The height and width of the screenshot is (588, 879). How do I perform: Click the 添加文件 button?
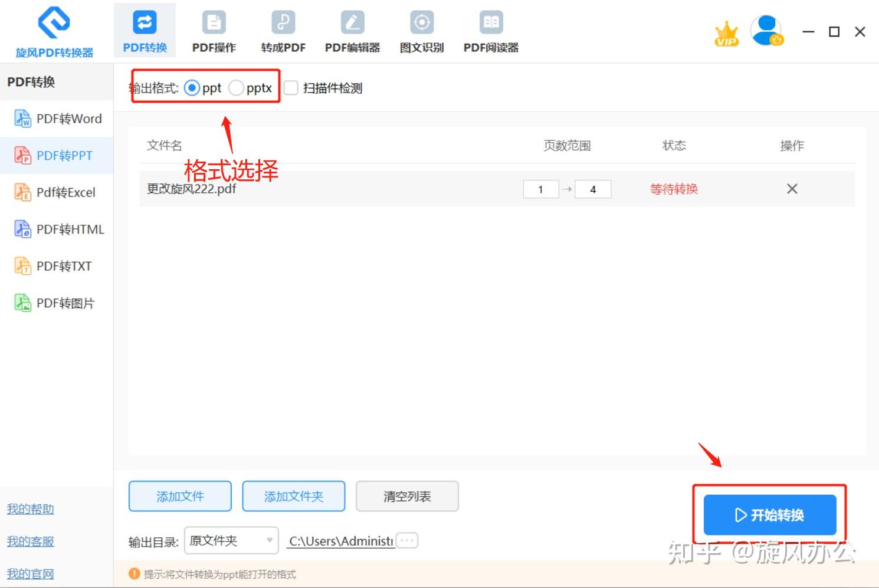tap(180, 497)
